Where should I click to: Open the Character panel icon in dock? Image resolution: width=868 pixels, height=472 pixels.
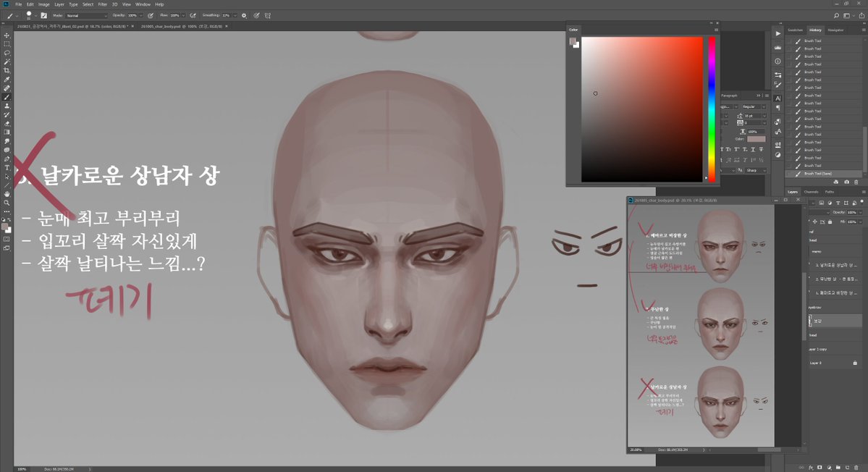[x=778, y=98]
